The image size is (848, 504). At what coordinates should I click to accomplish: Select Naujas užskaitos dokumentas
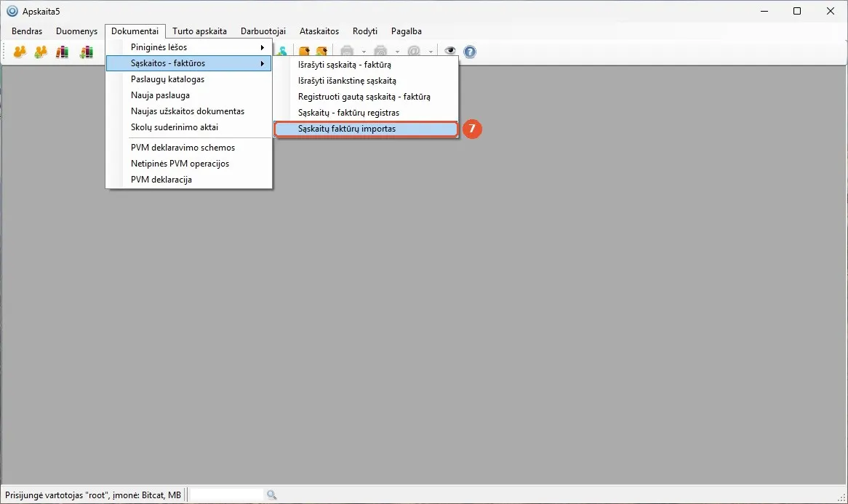(x=189, y=111)
